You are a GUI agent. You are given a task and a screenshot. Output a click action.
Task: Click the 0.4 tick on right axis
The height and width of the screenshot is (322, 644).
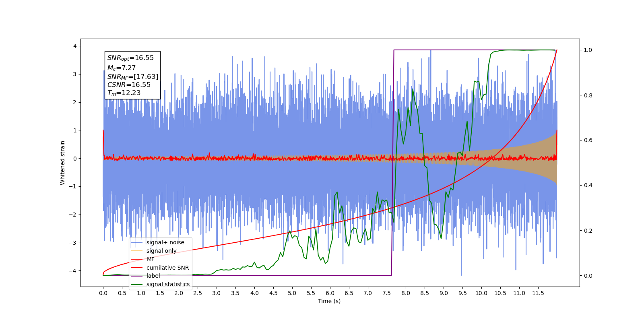coord(588,186)
